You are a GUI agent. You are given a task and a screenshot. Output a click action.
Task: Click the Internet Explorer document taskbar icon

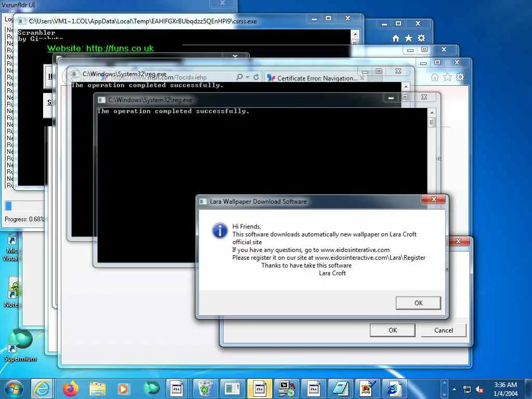(x=394, y=389)
